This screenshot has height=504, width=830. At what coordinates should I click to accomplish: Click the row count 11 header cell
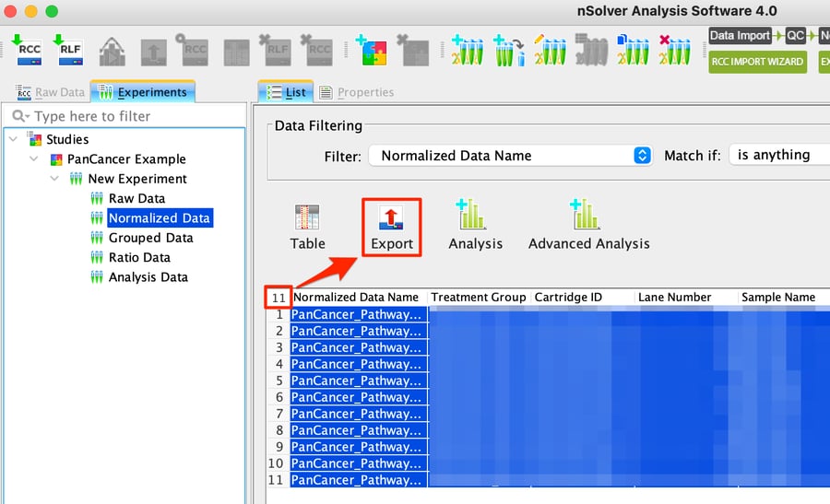279,298
